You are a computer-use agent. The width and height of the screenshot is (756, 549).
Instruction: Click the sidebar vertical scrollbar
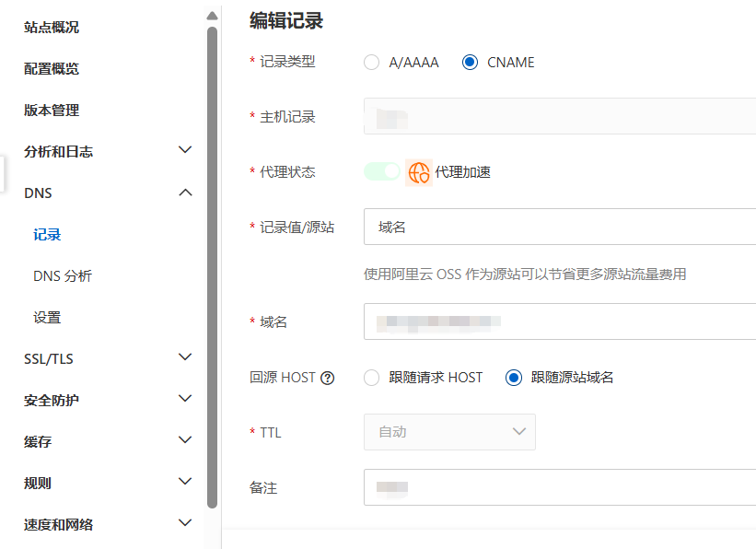[x=212, y=267]
